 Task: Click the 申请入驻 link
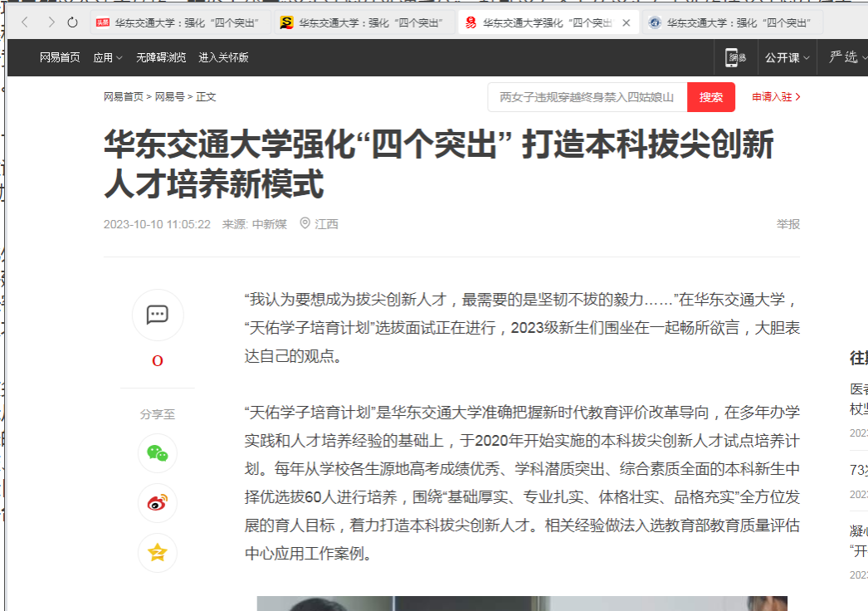click(776, 97)
